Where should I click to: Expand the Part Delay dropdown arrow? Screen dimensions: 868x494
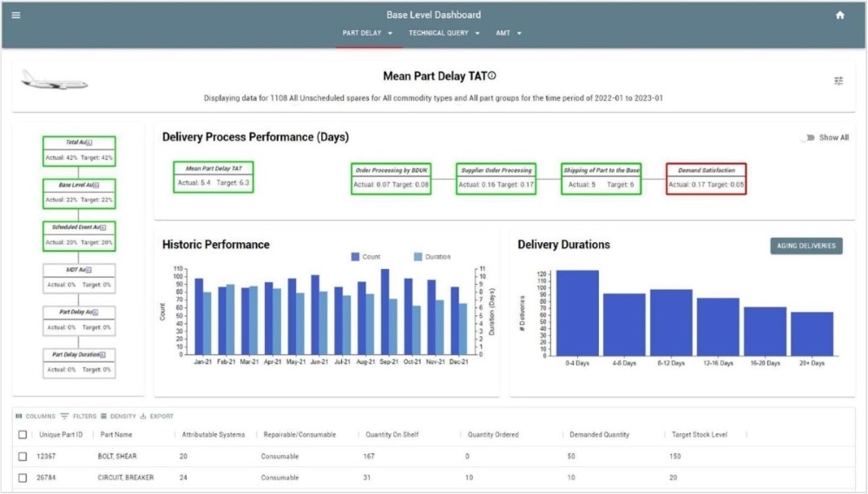(391, 33)
